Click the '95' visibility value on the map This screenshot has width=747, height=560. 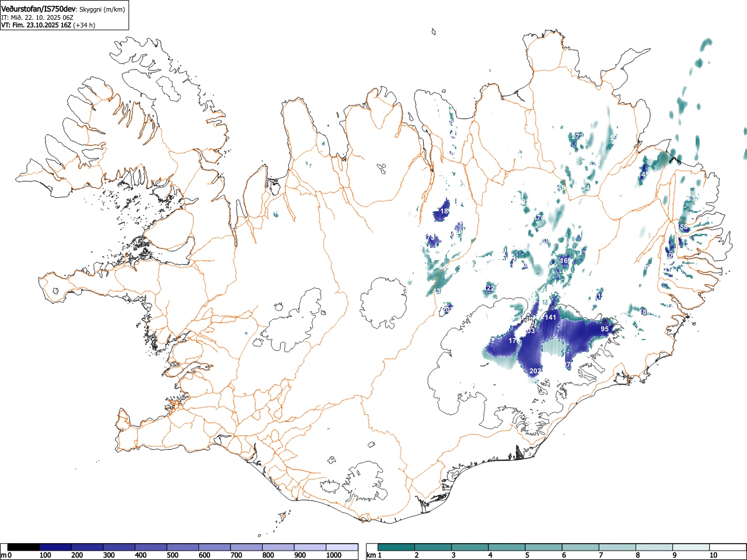605,329
